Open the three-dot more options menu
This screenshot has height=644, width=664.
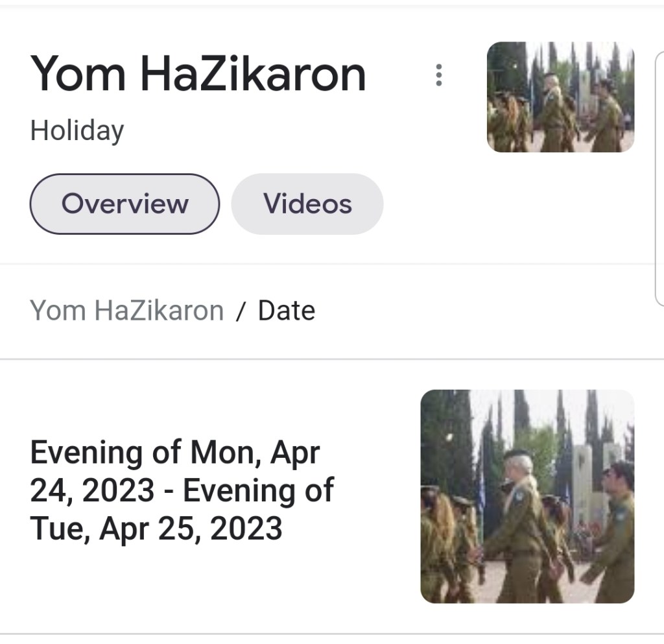pyautogui.click(x=439, y=75)
